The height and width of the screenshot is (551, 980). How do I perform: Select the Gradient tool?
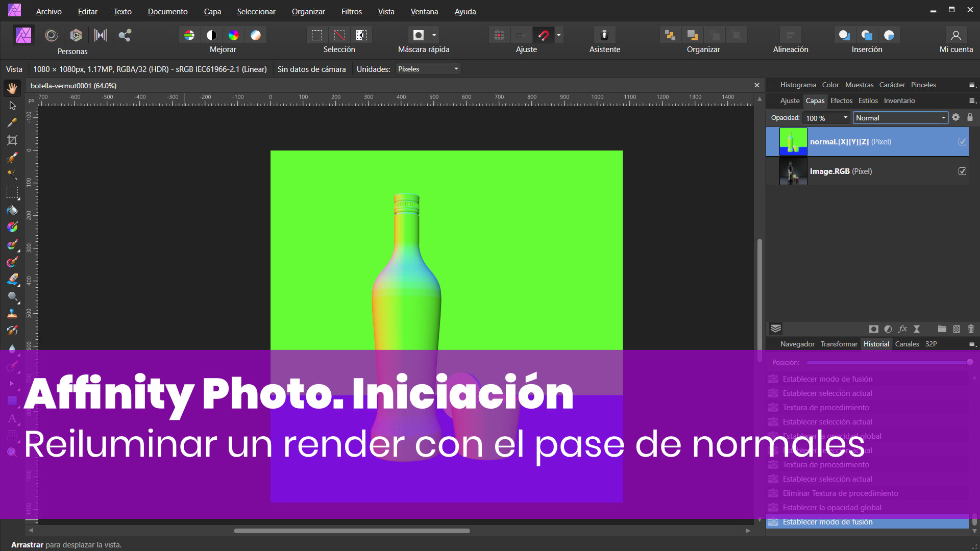12,228
